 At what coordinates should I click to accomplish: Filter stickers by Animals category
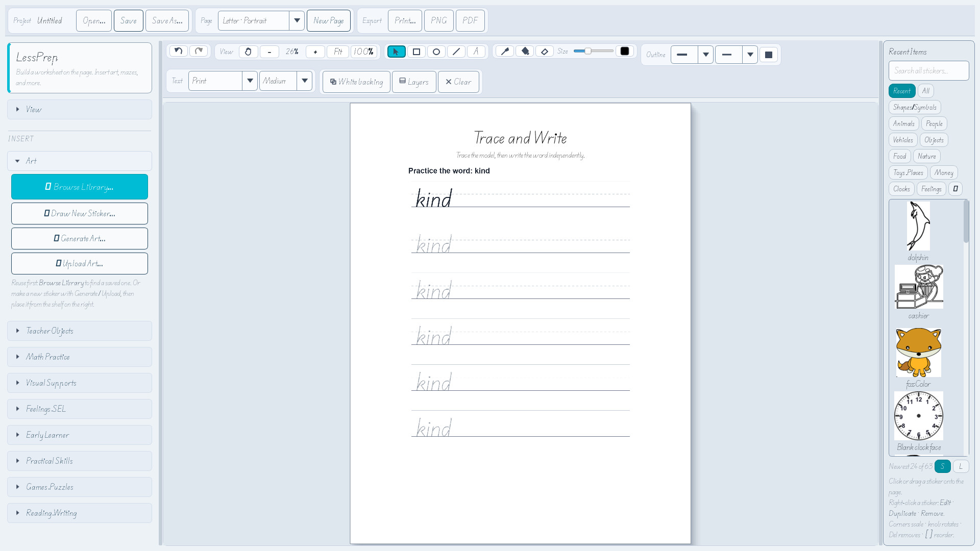pyautogui.click(x=903, y=123)
